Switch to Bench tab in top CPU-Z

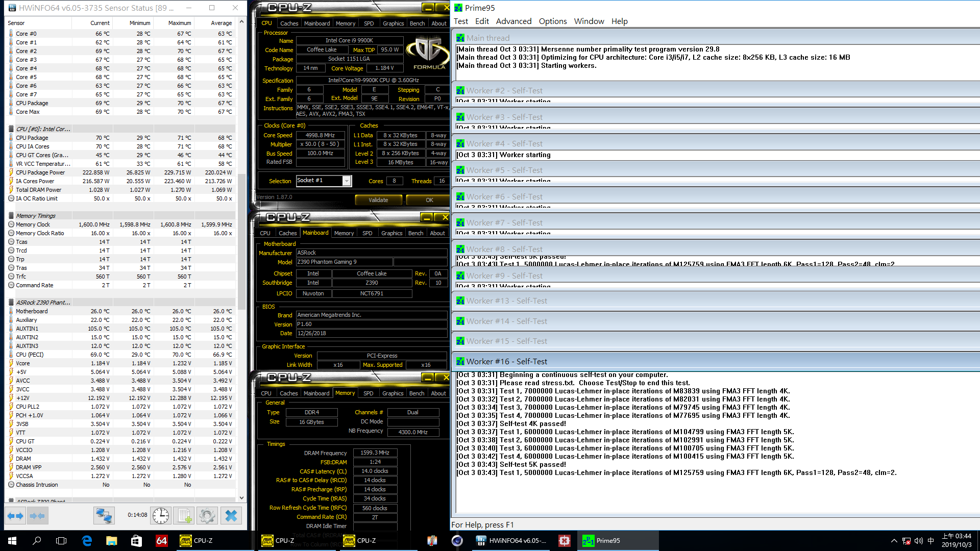tap(417, 23)
